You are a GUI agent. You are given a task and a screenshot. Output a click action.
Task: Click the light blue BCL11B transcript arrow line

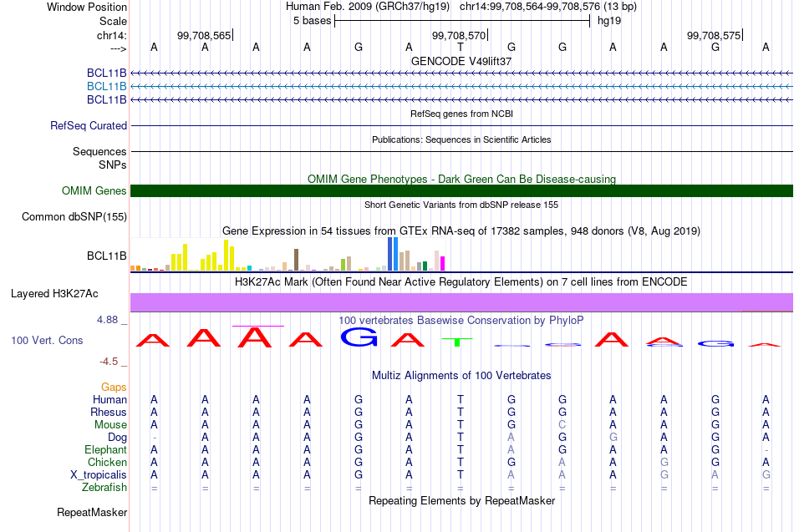click(x=461, y=87)
